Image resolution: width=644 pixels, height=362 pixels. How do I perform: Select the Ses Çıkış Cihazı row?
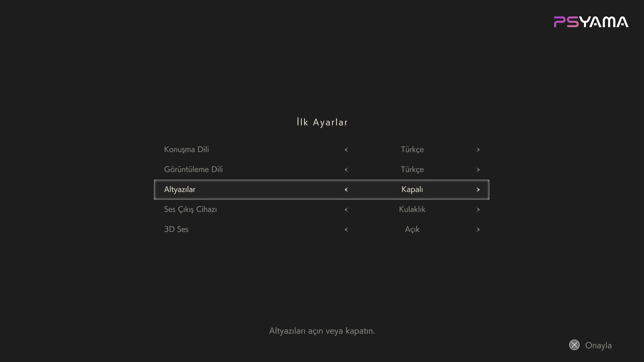(322, 209)
